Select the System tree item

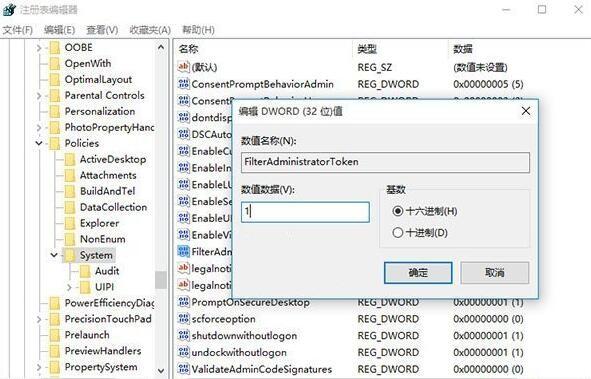click(96, 255)
